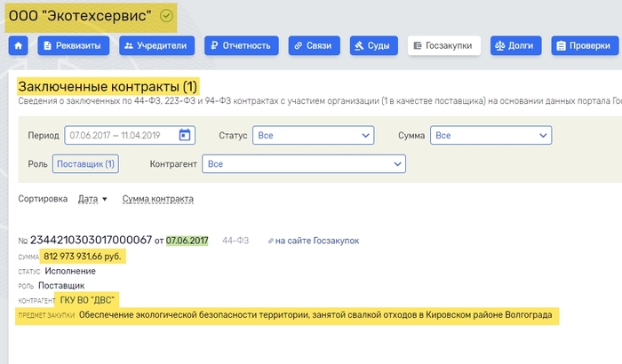Open the Проверки tab

pos(584,45)
